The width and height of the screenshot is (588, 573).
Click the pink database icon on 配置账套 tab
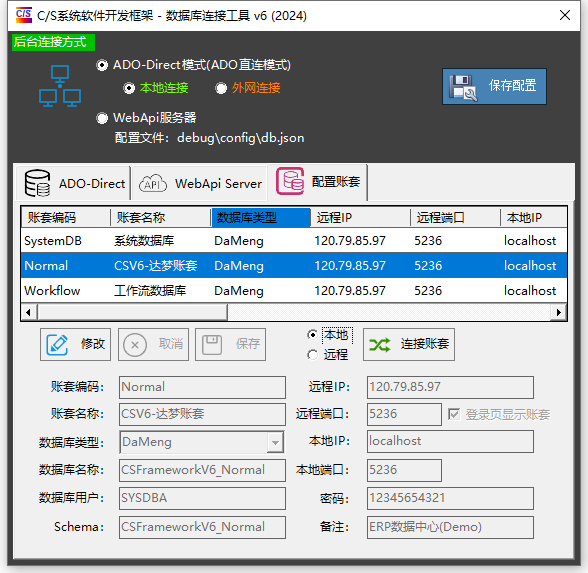click(x=290, y=182)
